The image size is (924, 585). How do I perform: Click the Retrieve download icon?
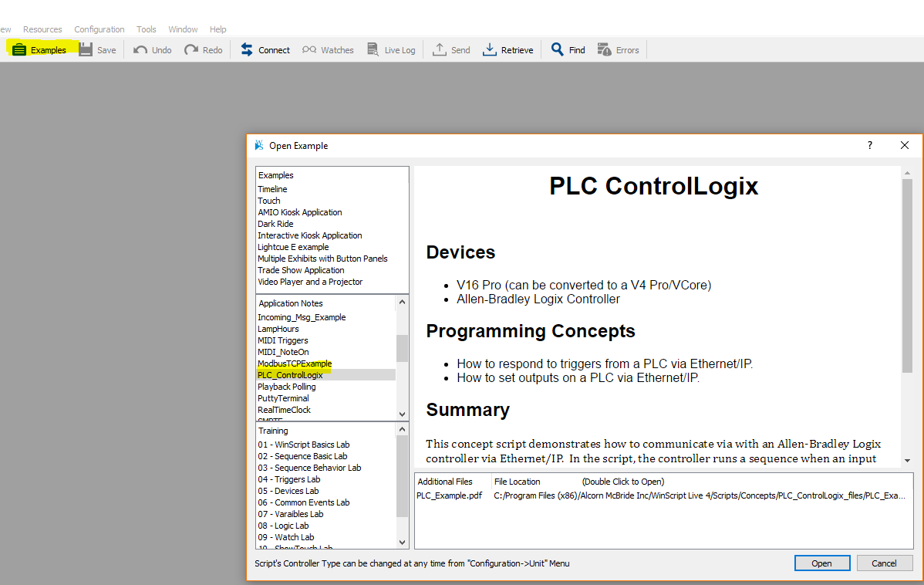coord(489,50)
